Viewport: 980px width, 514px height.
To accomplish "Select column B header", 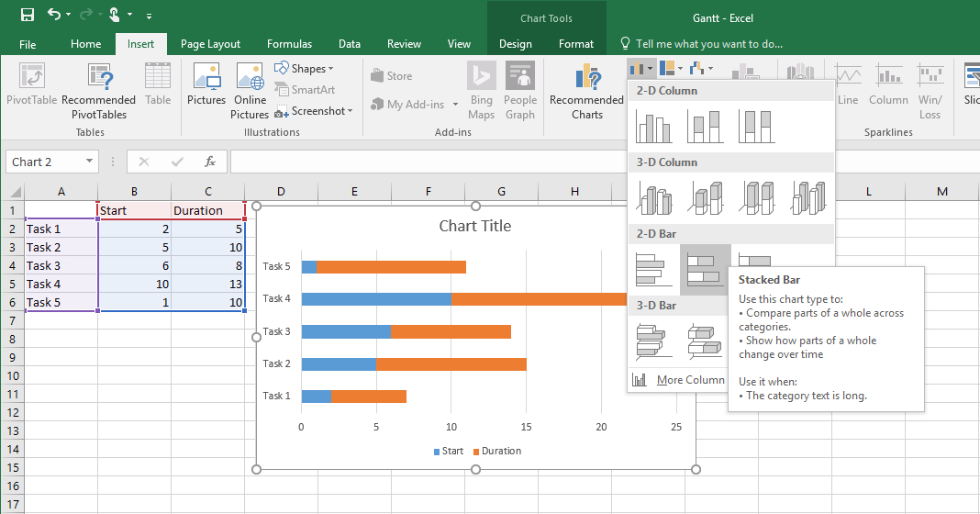I will point(134,191).
